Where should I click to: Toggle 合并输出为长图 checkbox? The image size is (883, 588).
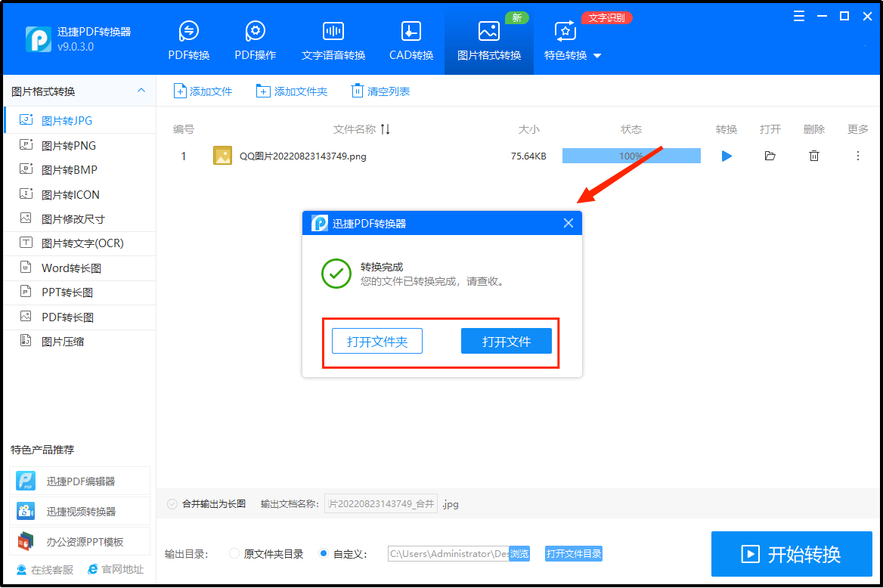[x=172, y=503]
